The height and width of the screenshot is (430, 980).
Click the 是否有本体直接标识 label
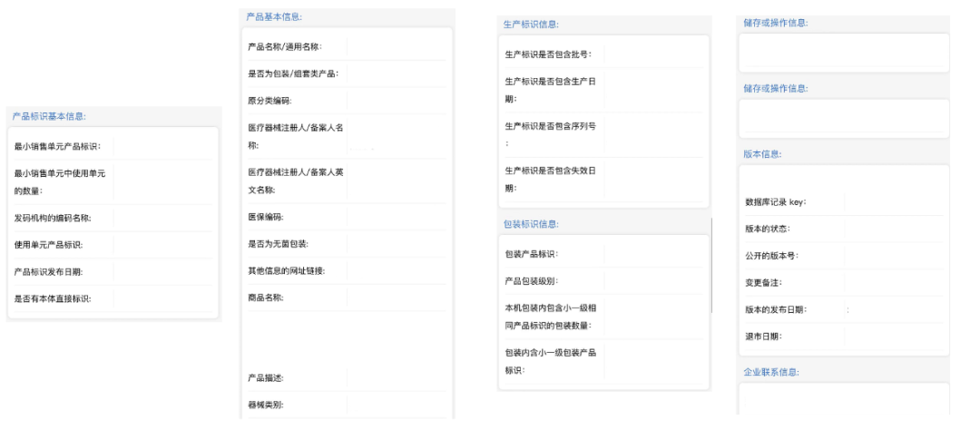coord(54,298)
